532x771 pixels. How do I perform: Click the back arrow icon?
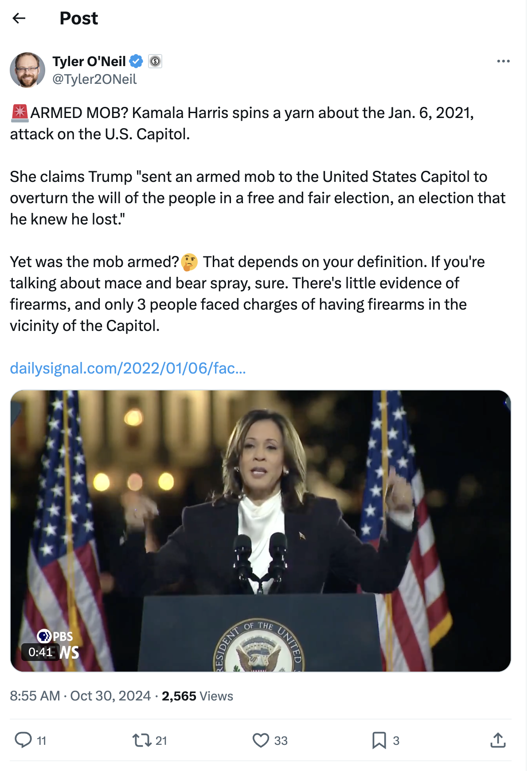click(x=19, y=18)
